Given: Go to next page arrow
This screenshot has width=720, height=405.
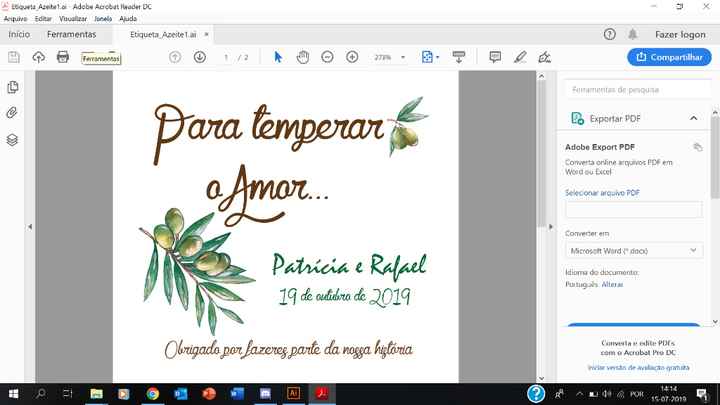Looking at the screenshot, I should (x=199, y=57).
